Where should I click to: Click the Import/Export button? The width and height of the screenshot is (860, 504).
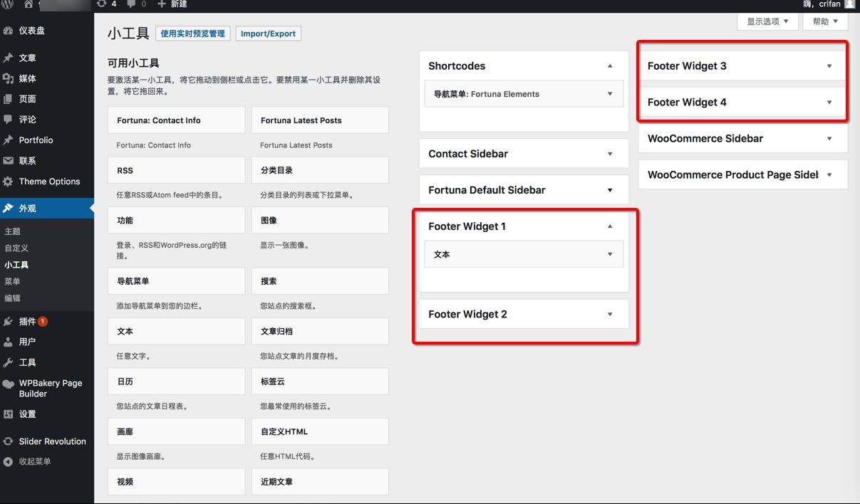268,33
